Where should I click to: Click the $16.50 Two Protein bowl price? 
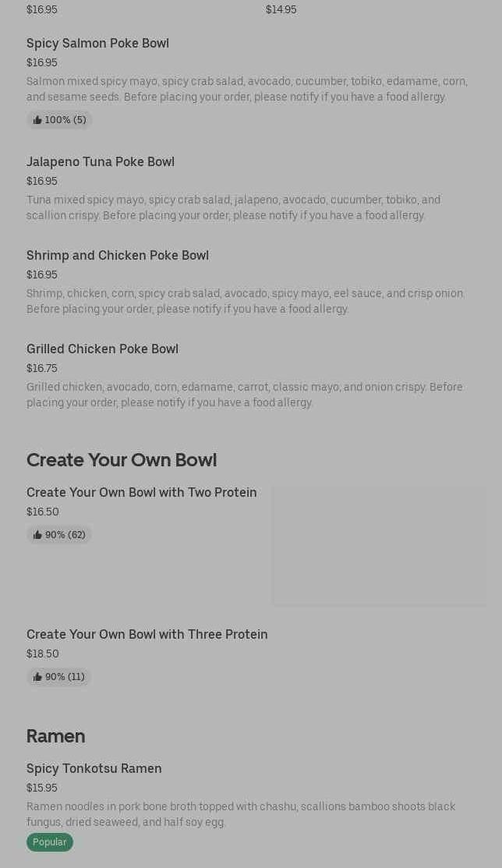pos(43,512)
